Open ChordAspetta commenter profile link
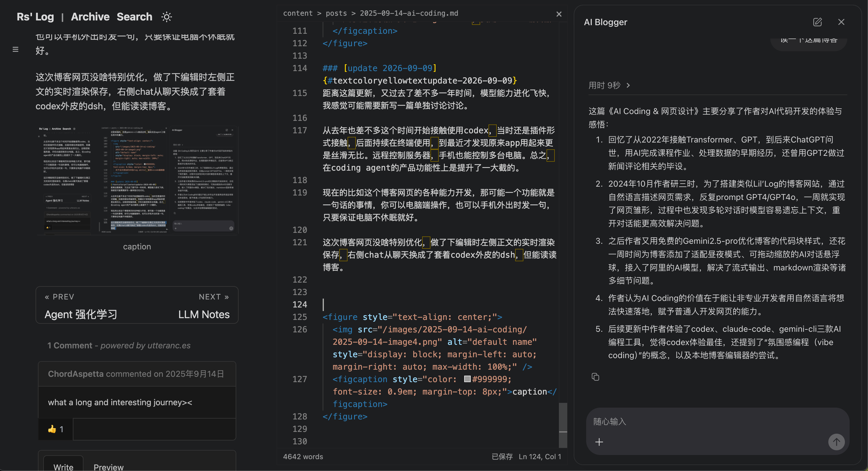Viewport: 868px width, 471px height. click(75, 374)
